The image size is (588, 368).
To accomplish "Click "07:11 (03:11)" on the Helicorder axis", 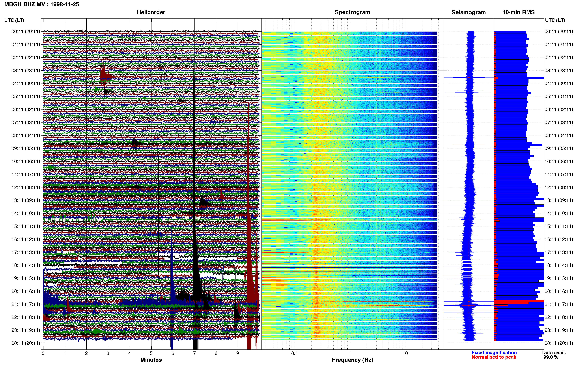I will tap(26, 122).
